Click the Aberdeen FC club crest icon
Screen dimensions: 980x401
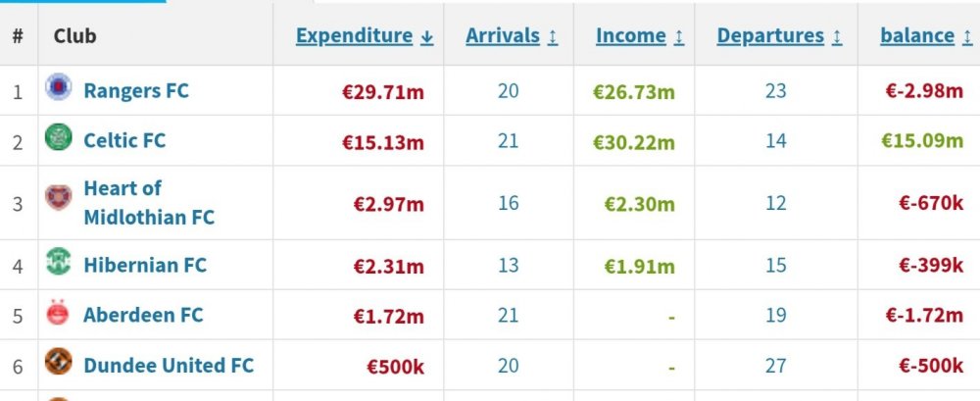59,314
